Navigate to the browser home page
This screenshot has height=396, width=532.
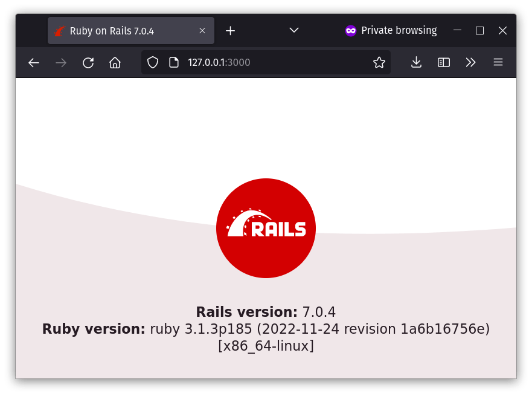(115, 62)
